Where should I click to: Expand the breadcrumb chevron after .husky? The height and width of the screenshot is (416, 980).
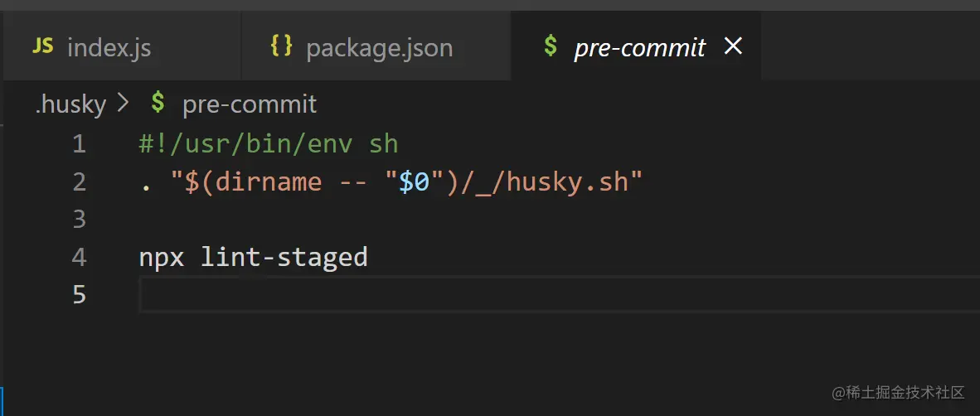(124, 104)
